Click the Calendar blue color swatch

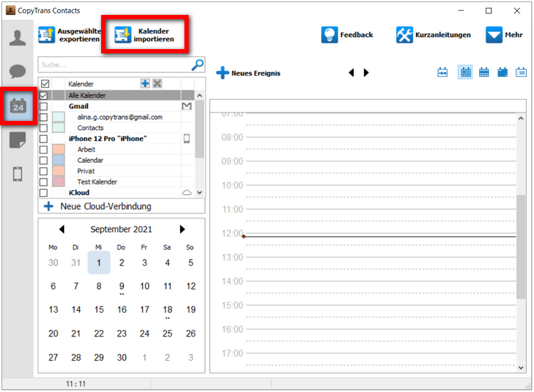58,160
